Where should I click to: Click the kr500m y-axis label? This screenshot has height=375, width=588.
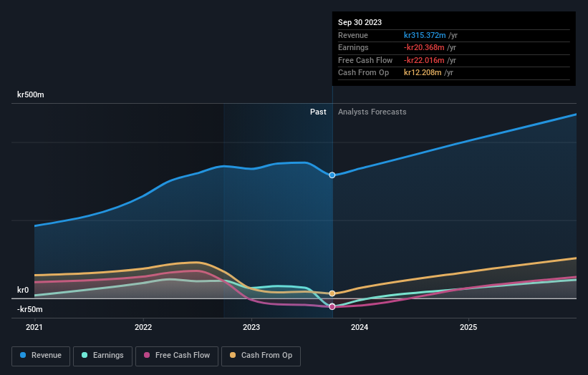coord(30,94)
